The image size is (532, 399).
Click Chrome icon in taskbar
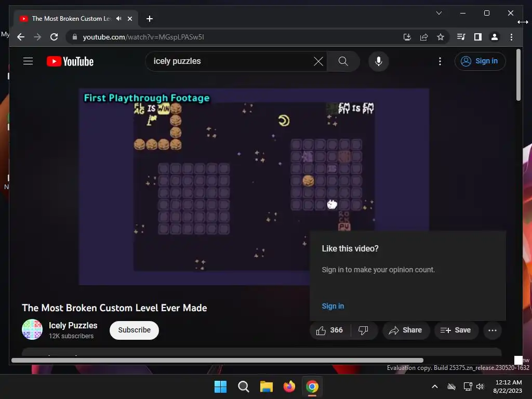[312, 387]
